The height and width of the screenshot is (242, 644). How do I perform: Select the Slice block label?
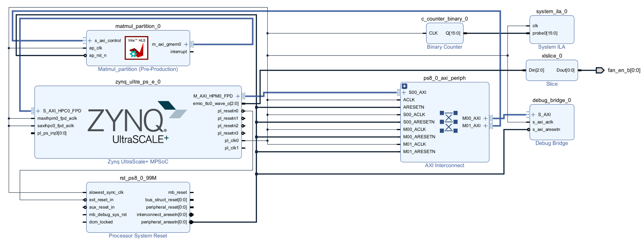pyautogui.click(x=552, y=84)
